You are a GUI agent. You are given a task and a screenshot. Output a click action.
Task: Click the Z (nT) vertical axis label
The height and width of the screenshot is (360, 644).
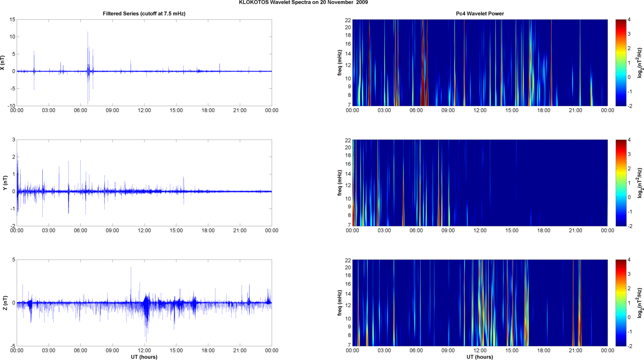[x=5, y=303]
